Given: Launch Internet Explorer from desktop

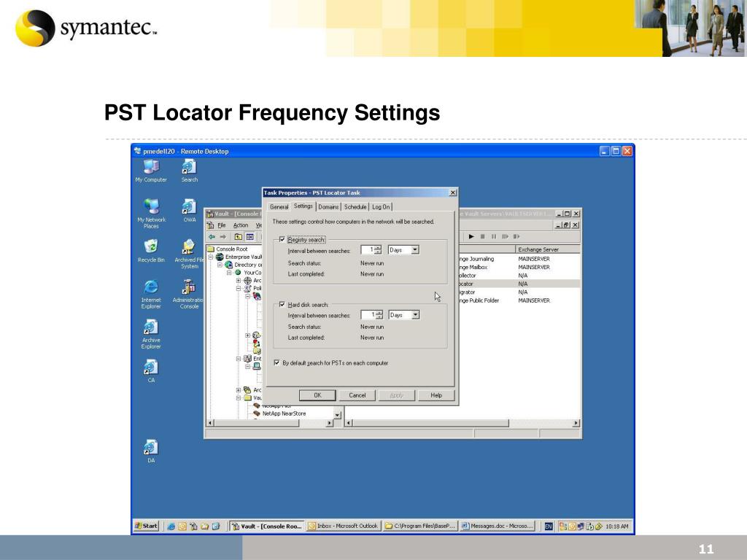Looking at the screenshot, I should (x=151, y=293).
